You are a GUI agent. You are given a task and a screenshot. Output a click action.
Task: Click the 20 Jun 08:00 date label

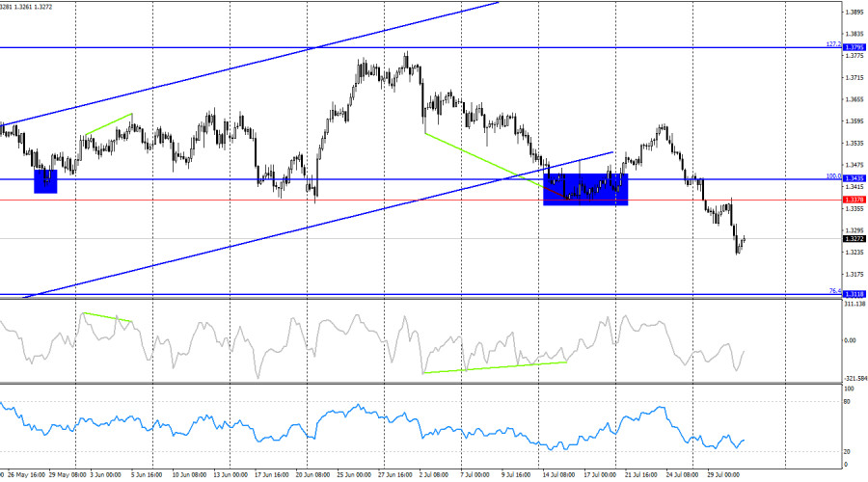click(x=312, y=475)
